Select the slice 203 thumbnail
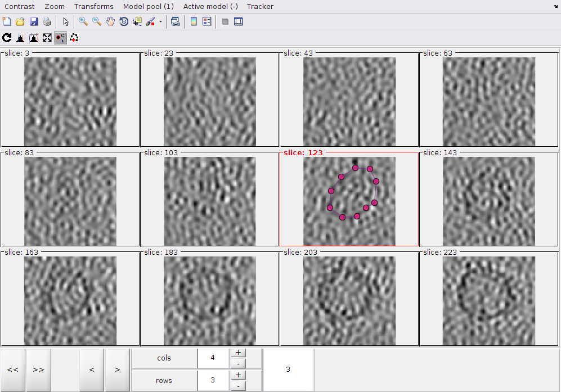 click(349, 300)
